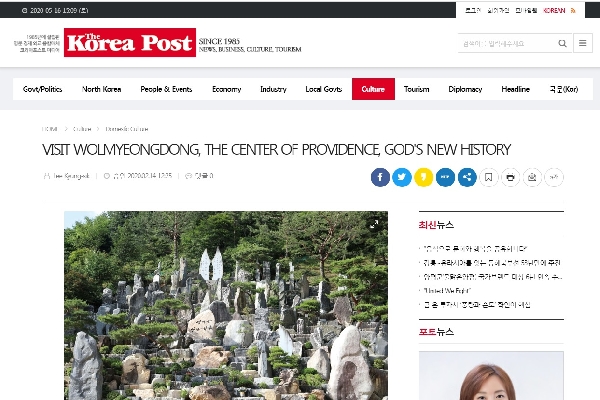Viewport: 600px width, 400px height.
Task: Click the blue share network icon
Action: coord(467,177)
